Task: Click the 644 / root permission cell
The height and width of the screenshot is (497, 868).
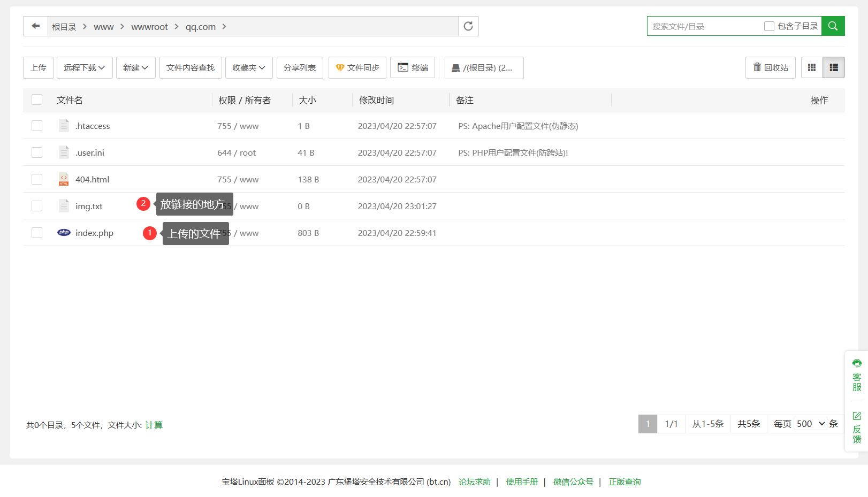Action: tap(237, 153)
